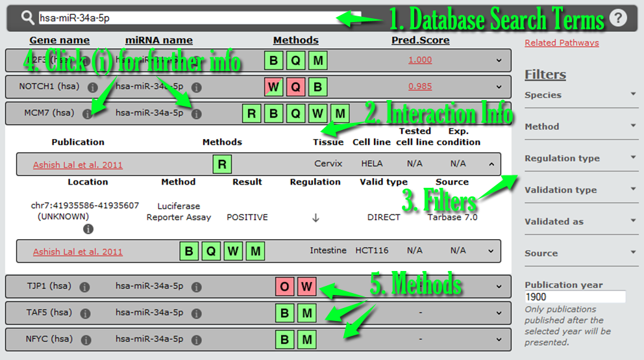Click info icon under chr7 location
This screenshot has width=644, height=360.
88,229
